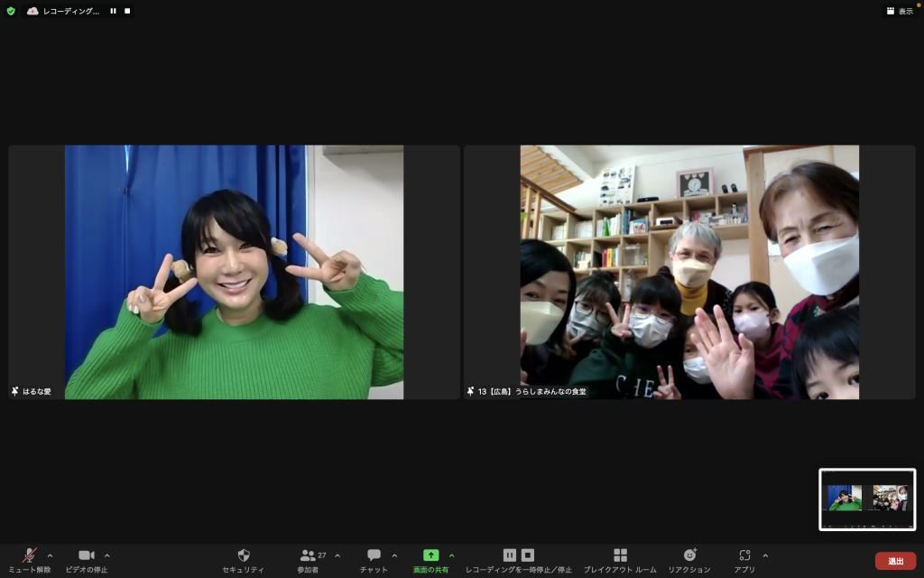Click the green Share Screen (画面の共有) icon
924x578 pixels.
point(430,555)
